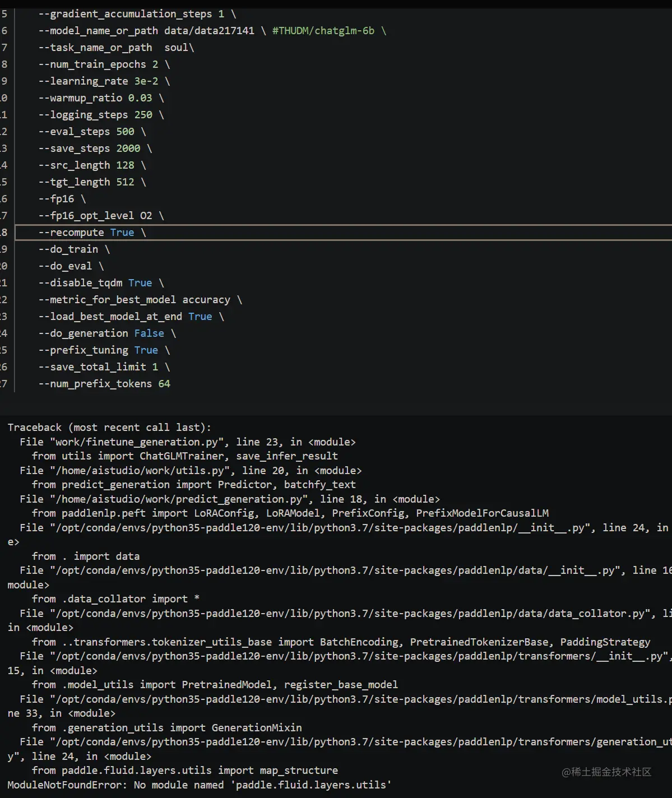Click the '--load_best_model_at_end True' line

click(x=131, y=316)
